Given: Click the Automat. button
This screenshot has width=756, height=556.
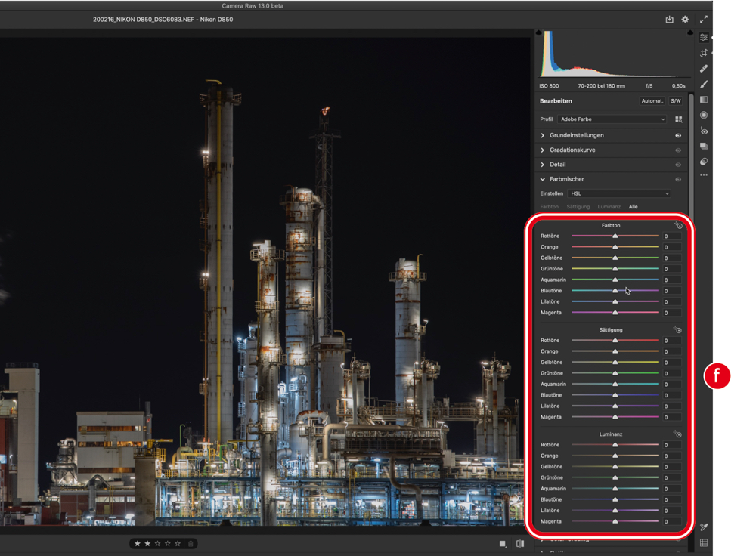Looking at the screenshot, I should point(652,101).
